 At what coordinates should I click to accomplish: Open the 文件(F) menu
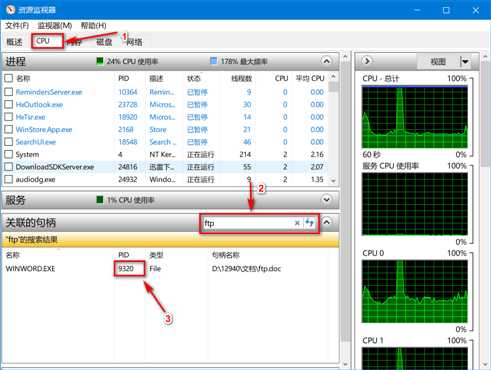(17, 26)
